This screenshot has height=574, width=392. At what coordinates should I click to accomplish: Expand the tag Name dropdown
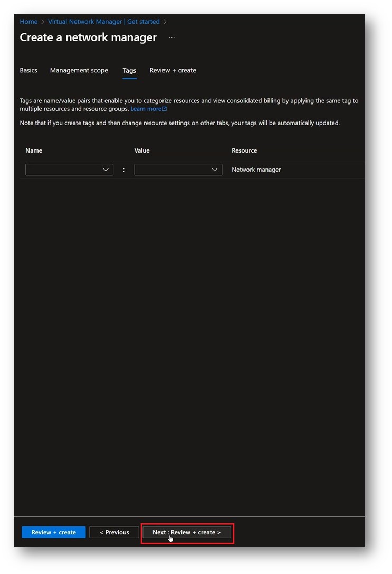tap(70, 170)
